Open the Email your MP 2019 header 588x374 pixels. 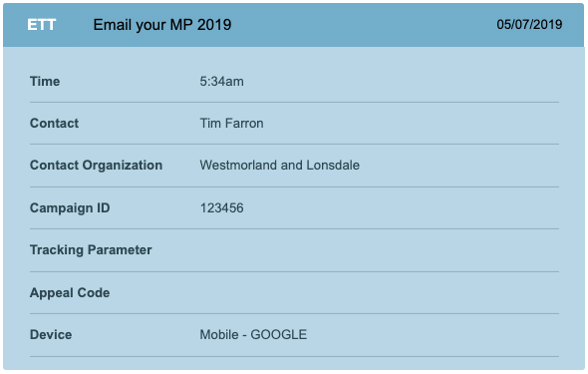tap(162, 25)
